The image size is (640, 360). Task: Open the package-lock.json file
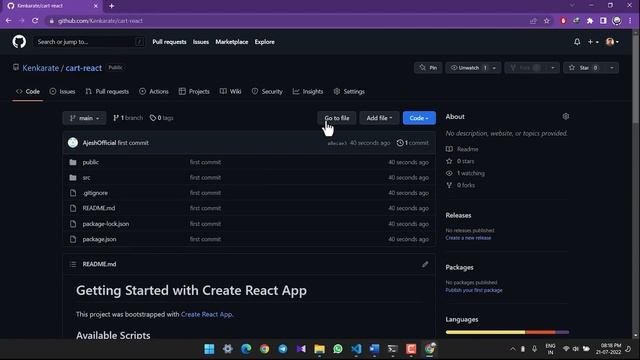tap(106, 224)
